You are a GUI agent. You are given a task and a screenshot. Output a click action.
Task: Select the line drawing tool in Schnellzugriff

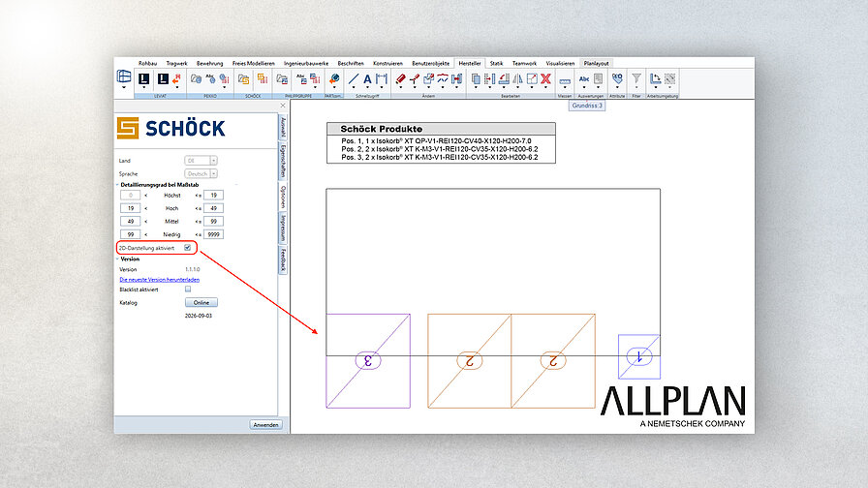pos(354,79)
